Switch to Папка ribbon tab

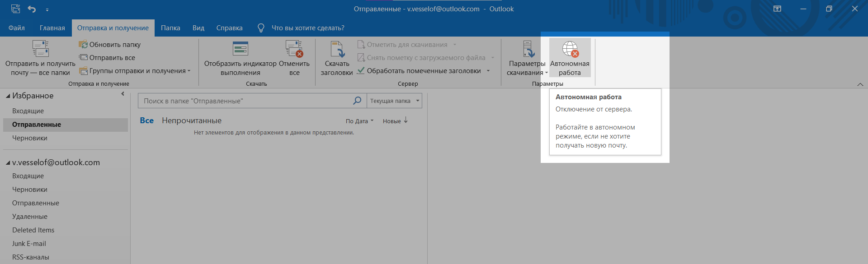[170, 28]
